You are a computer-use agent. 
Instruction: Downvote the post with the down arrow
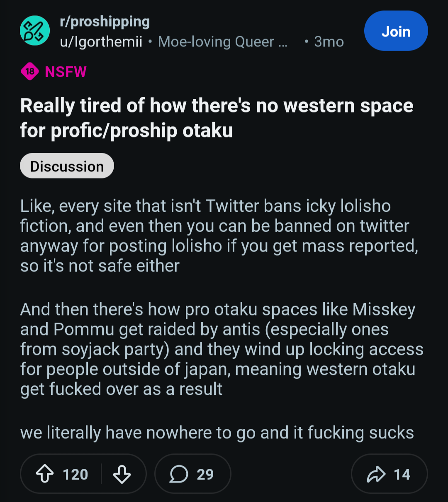(x=122, y=474)
